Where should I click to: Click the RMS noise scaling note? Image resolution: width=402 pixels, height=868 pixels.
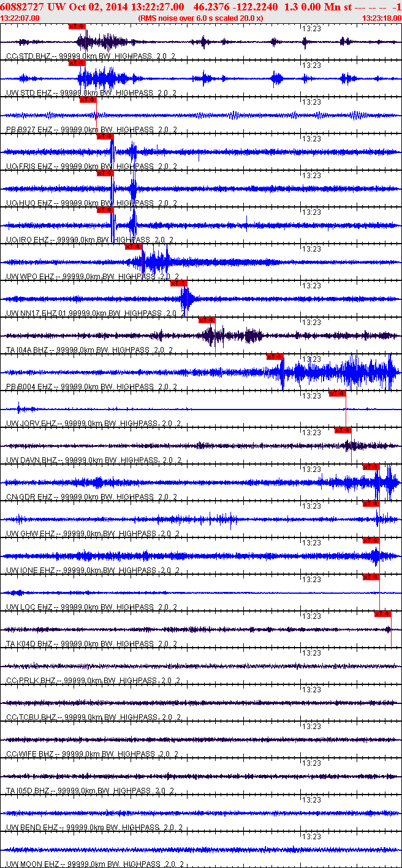coord(201,18)
